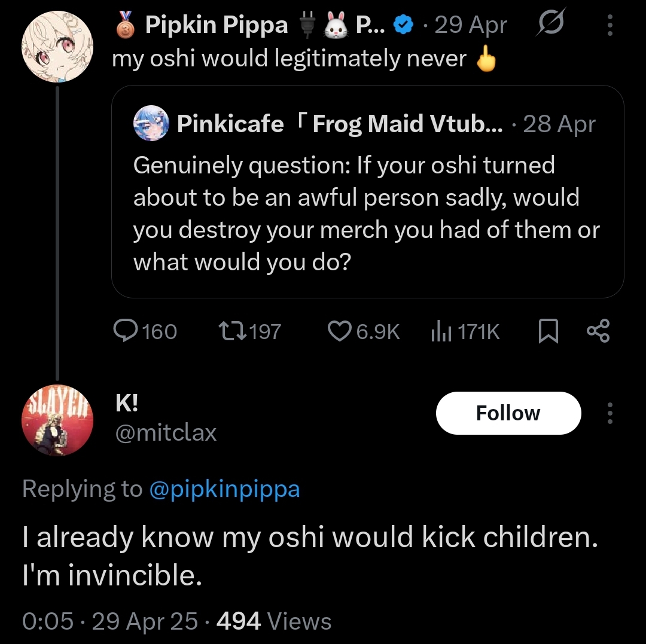Open the 29 Apr tweet timestamp
646x644 pixels.
(471, 25)
